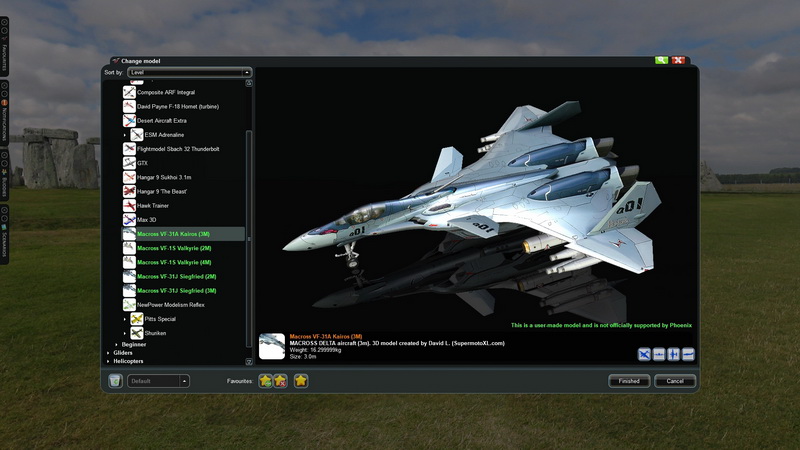800x450 pixels.
Task: Select Max 3D model name
Action: [x=146, y=220]
